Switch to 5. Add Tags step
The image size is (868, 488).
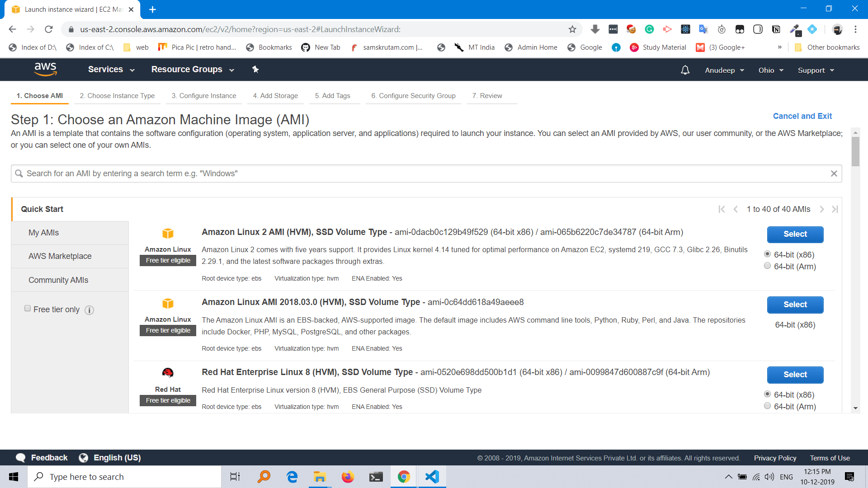coord(333,96)
